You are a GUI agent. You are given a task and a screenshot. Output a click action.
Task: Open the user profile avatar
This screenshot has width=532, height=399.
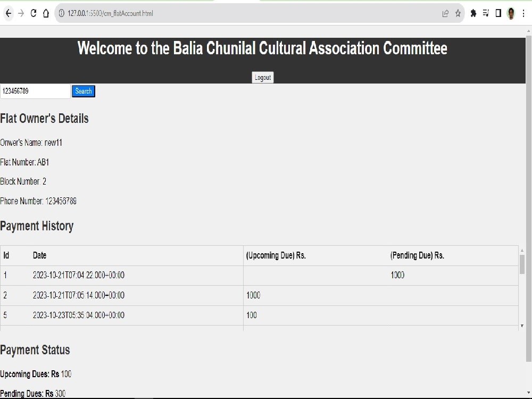(511, 13)
